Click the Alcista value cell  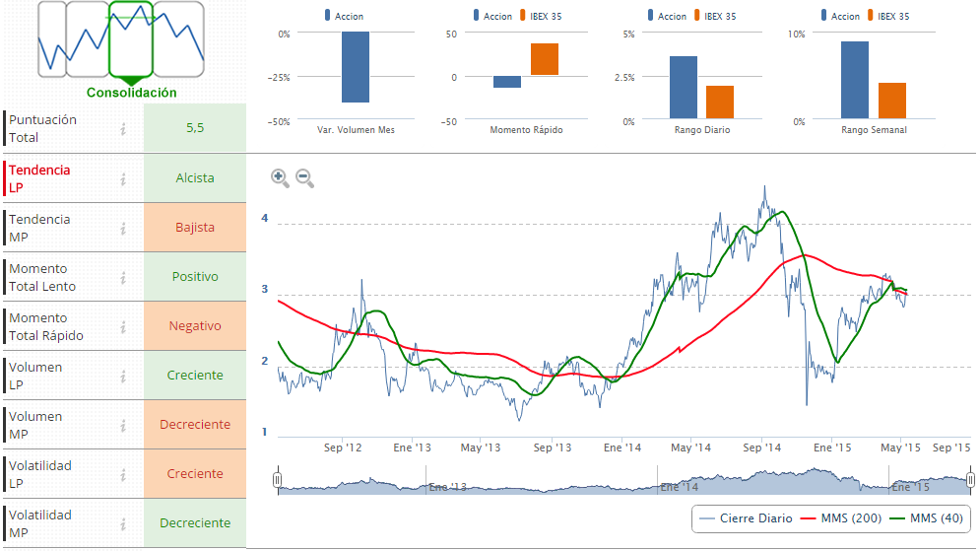pyautogui.click(x=195, y=178)
